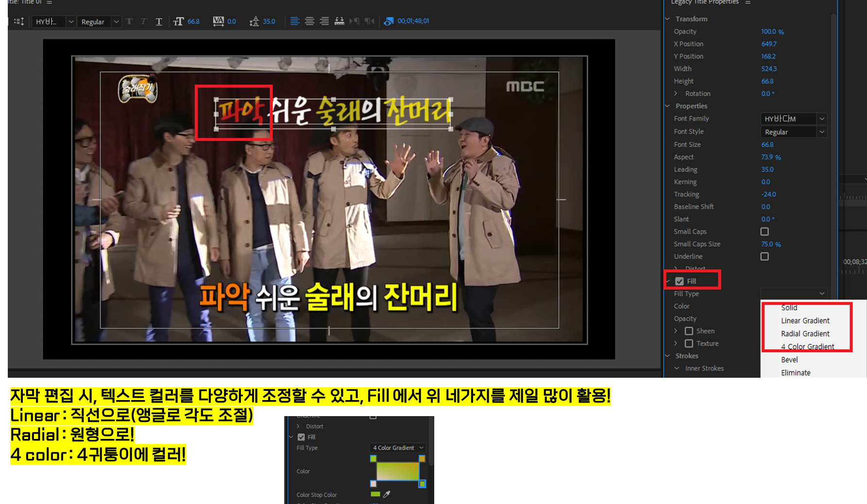Open Legacy Title Properties panel menu
Screen dimensions: 867x504
[748, 2]
